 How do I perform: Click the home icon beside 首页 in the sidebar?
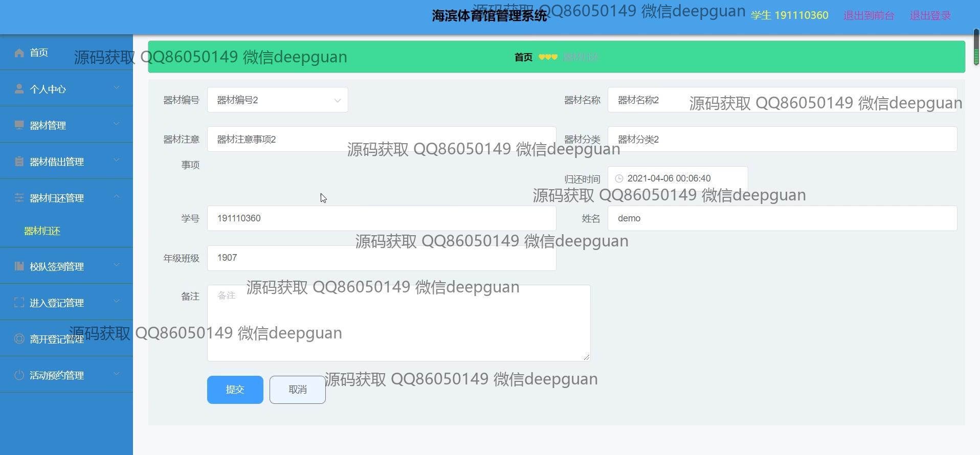click(19, 53)
